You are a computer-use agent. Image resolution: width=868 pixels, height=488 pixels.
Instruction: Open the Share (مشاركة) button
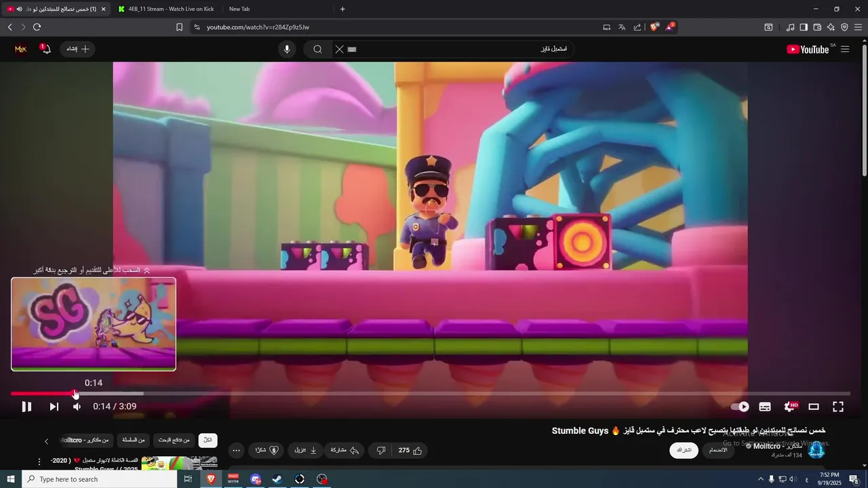pos(345,450)
